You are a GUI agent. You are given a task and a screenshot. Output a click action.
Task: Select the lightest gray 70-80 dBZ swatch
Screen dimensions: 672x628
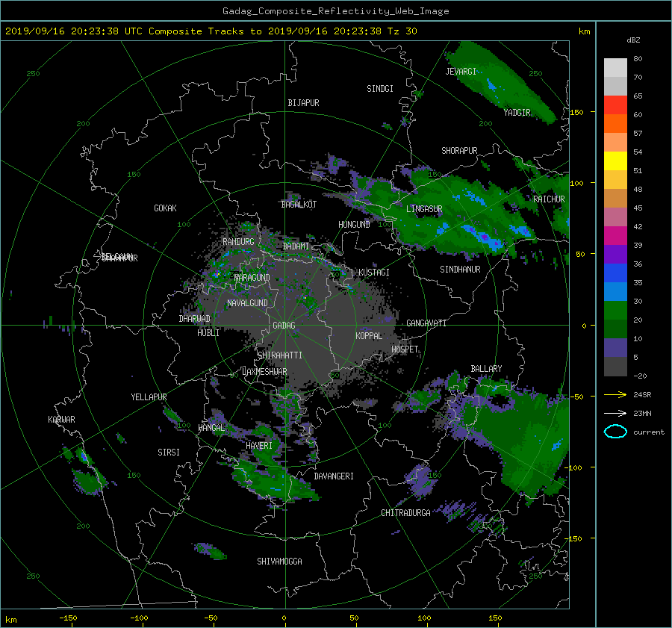pyautogui.click(x=615, y=68)
